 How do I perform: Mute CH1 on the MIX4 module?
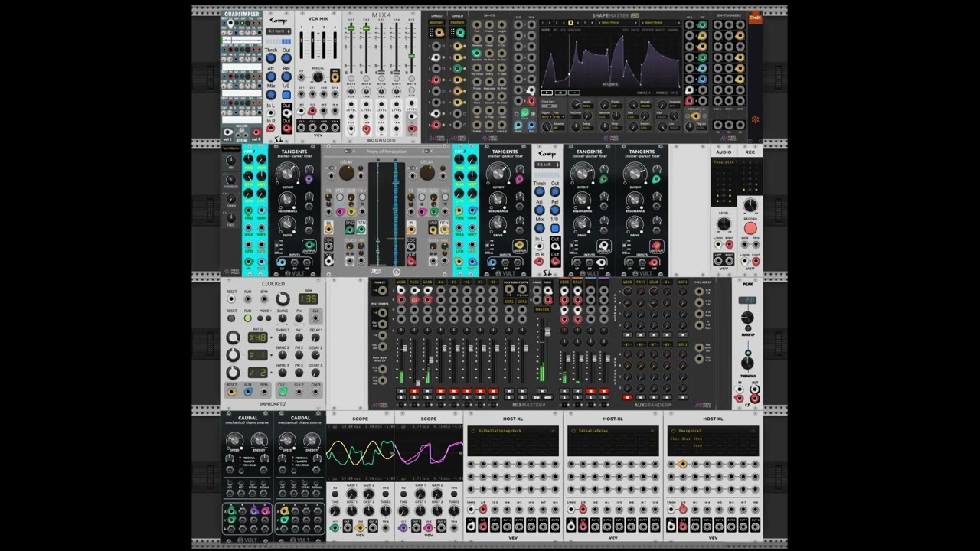pyautogui.click(x=351, y=78)
